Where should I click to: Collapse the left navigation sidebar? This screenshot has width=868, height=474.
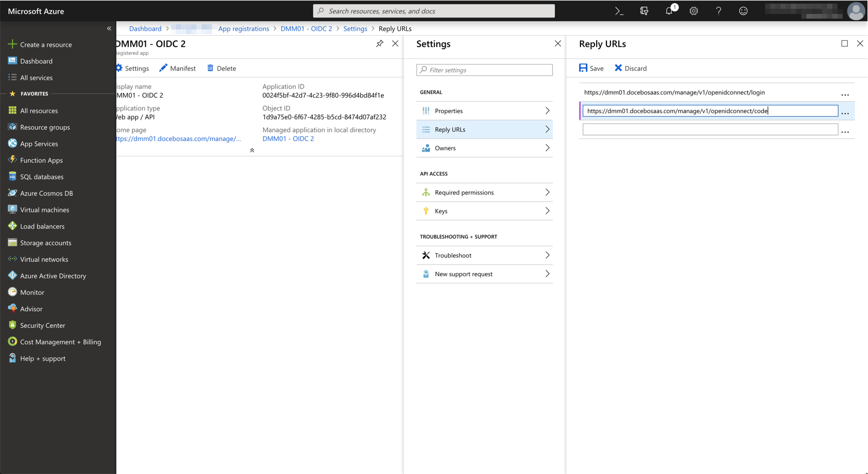coord(109,28)
